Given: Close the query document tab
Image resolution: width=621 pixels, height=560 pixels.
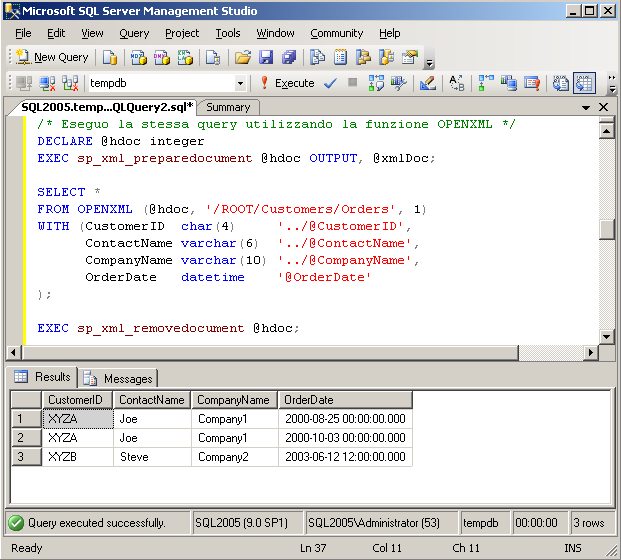Looking at the screenshot, I should 603,107.
